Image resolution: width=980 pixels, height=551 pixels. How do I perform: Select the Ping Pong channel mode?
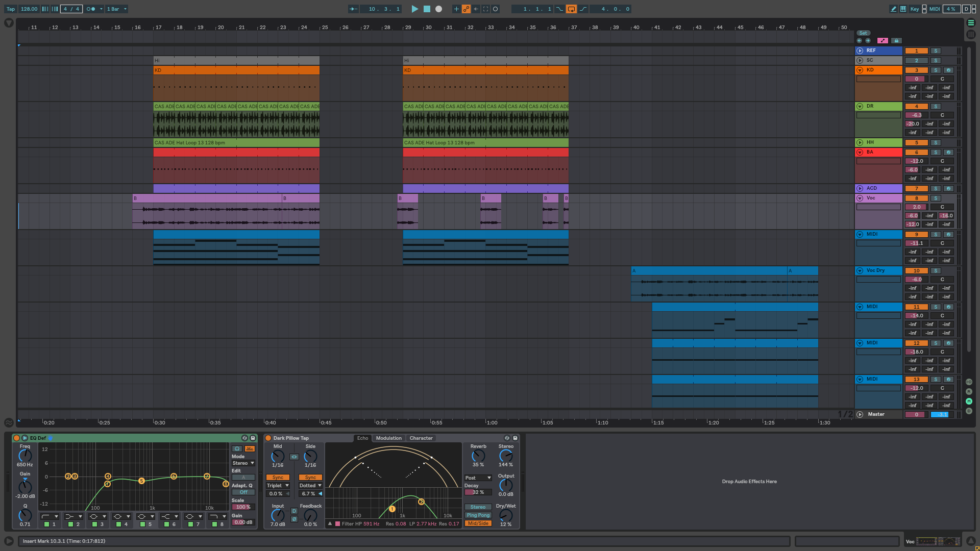coord(478,515)
